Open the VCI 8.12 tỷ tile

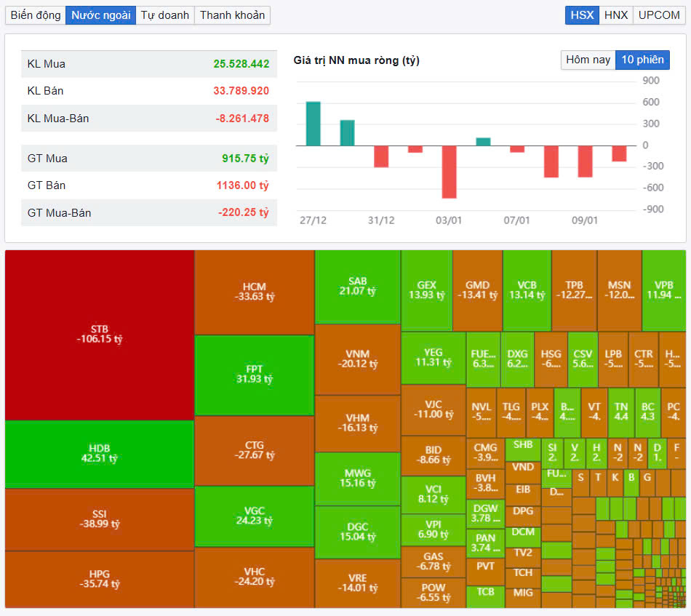click(x=434, y=495)
